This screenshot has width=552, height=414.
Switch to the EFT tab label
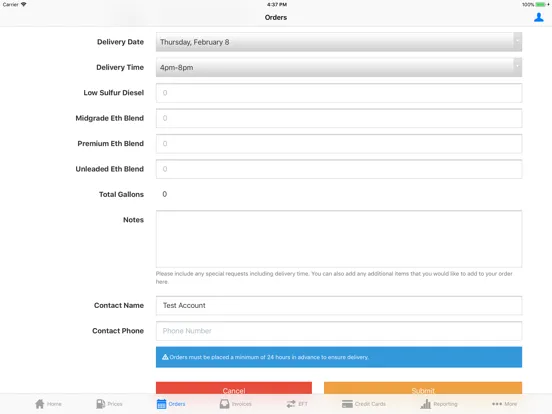click(303, 404)
